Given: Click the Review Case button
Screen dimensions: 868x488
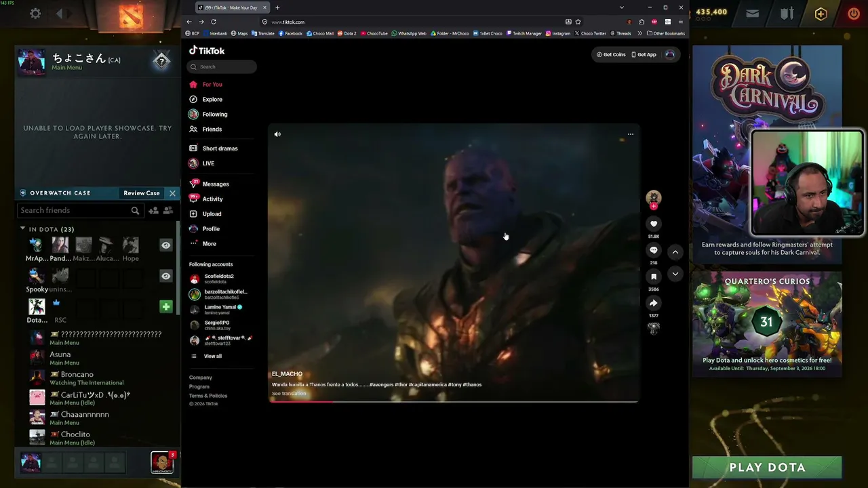Looking at the screenshot, I should 142,193.
